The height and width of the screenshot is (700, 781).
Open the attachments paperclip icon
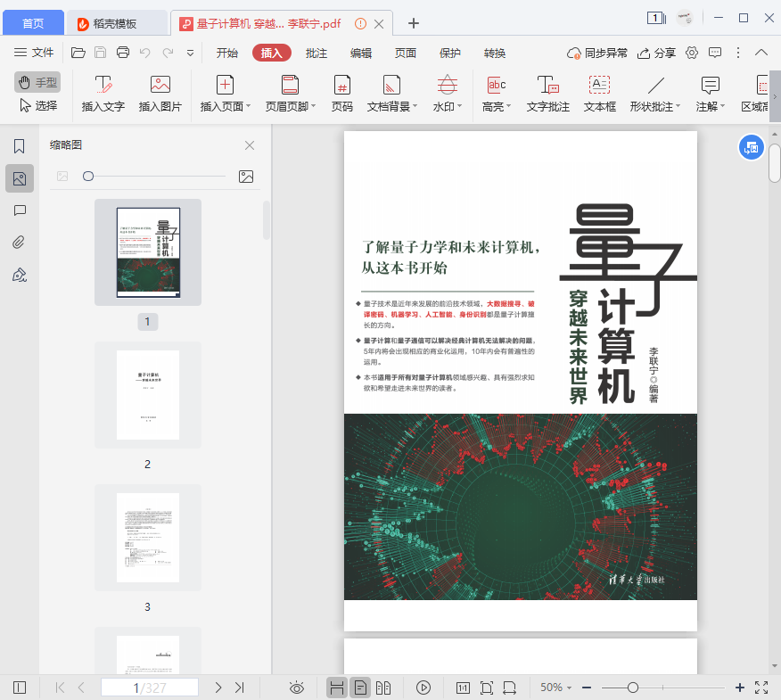click(x=20, y=243)
